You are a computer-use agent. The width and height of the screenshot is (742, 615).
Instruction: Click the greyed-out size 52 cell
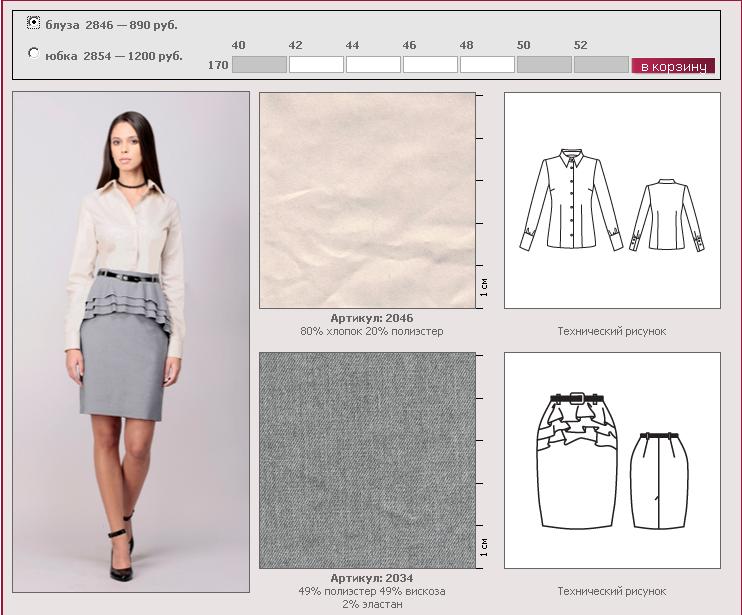[601, 65]
